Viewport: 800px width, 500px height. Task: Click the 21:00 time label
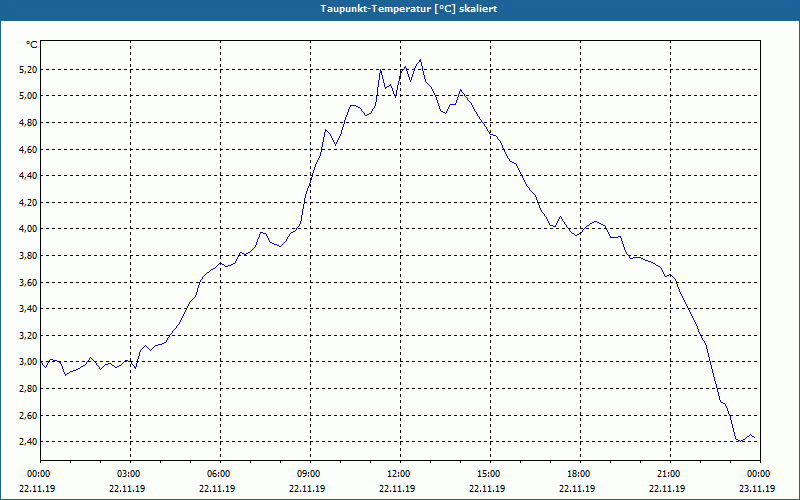(x=670, y=474)
